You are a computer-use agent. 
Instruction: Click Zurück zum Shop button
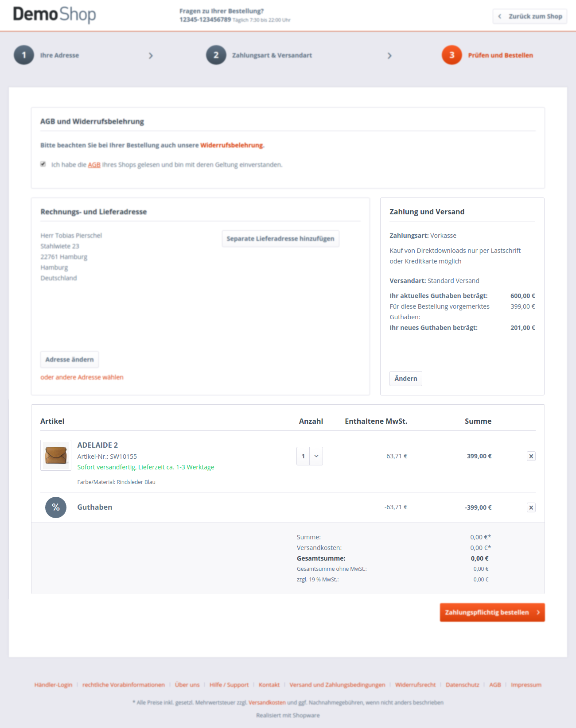tap(530, 16)
